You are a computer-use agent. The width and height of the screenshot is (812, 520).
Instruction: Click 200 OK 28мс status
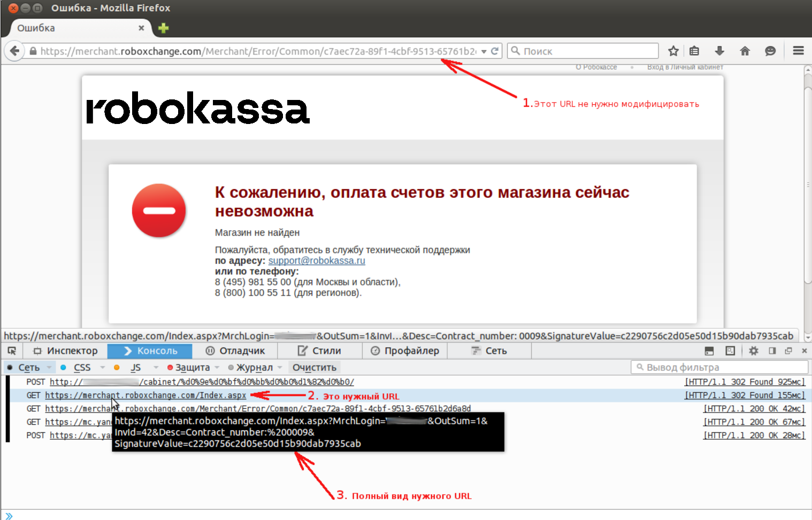pos(754,435)
